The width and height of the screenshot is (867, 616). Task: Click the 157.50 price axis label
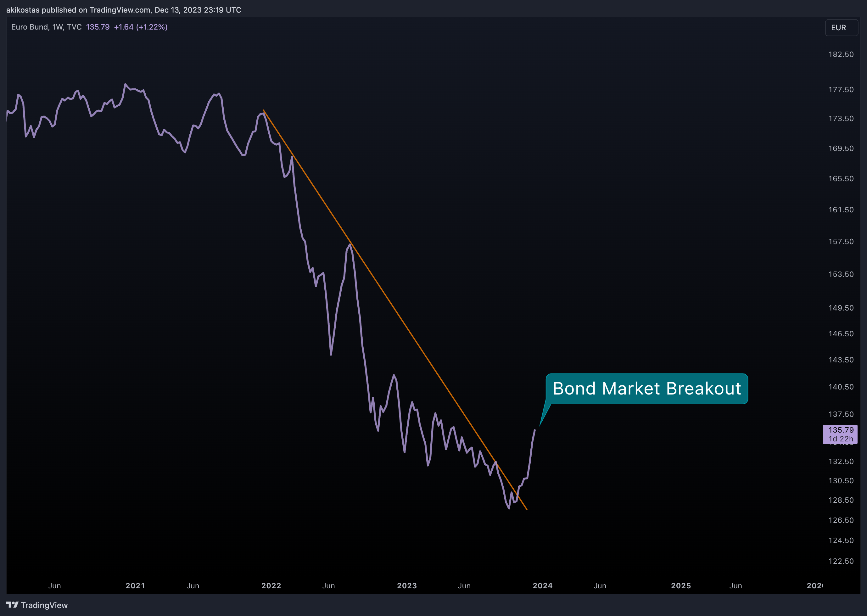(x=841, y=242)
